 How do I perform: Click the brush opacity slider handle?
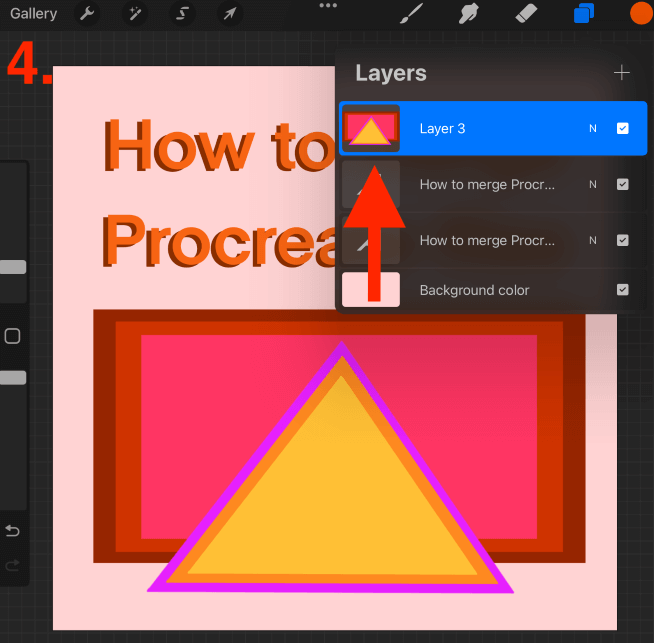click(x=13, y=378)
